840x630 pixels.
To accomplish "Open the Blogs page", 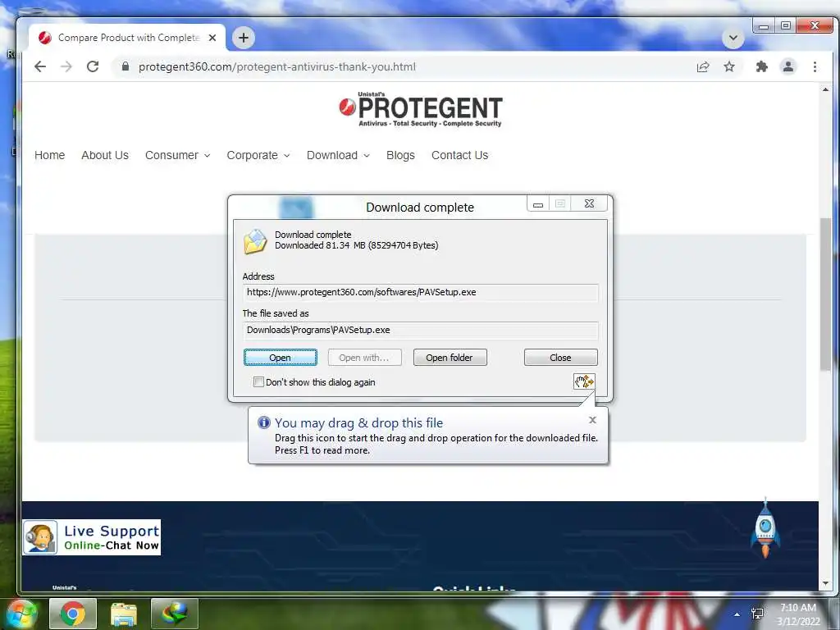I will coord(400,155).
